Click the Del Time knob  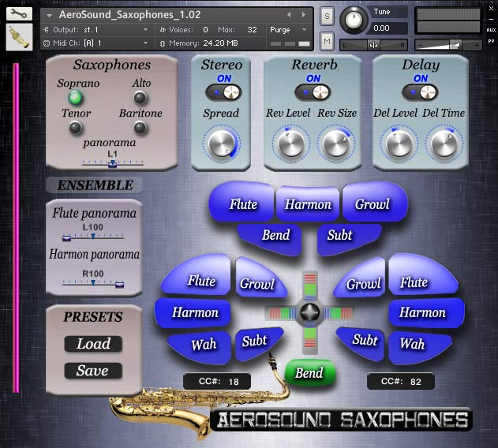pos(444,144)
